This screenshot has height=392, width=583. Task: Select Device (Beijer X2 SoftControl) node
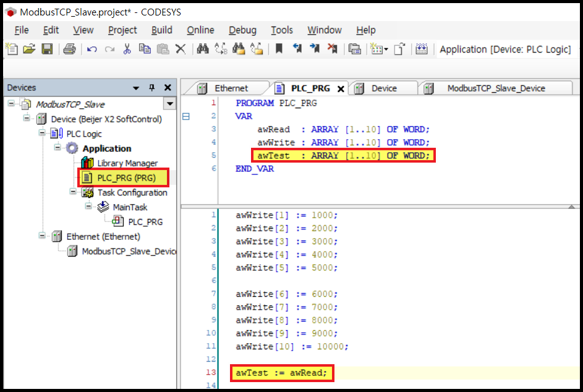[x=106, y=119]
